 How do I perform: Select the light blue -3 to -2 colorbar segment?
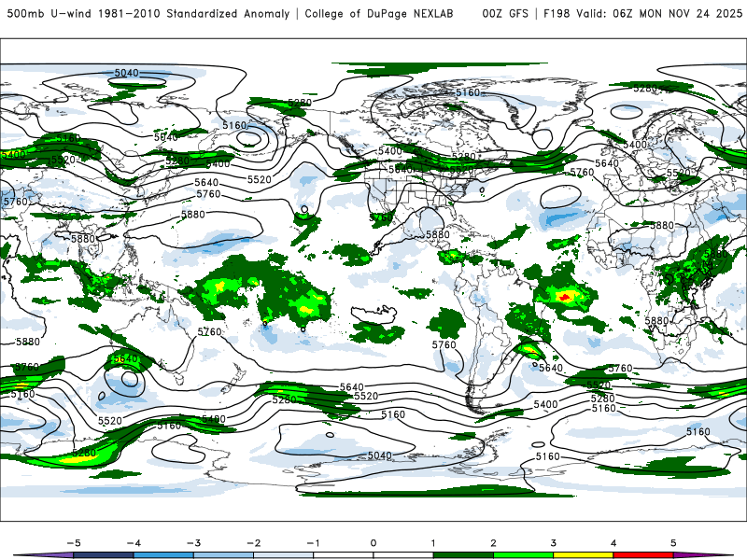tap(223, 555)
